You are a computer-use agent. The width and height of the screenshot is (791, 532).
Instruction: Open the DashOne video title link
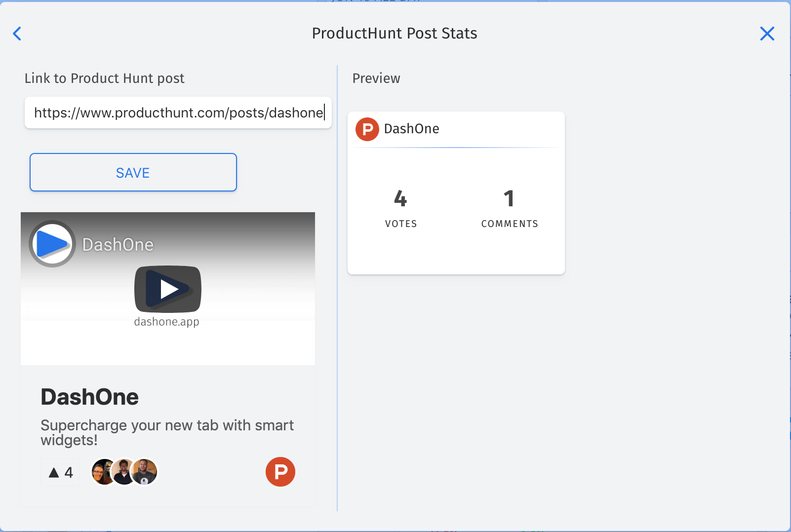118,244
